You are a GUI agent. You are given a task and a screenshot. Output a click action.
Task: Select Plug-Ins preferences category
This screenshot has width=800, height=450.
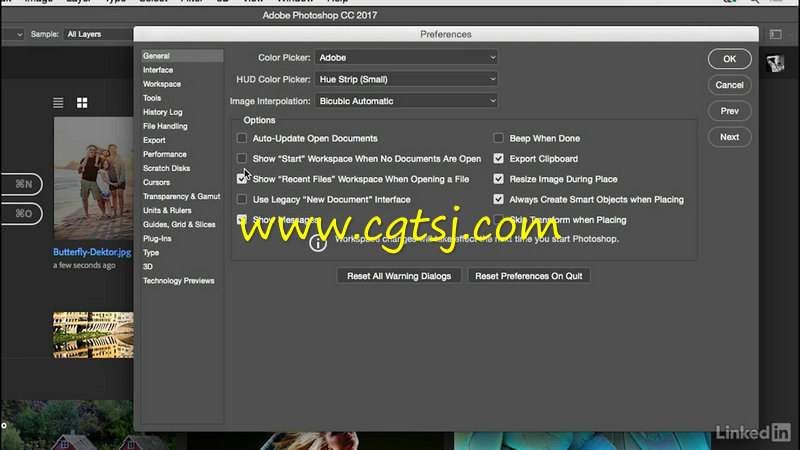click(157, 239)
